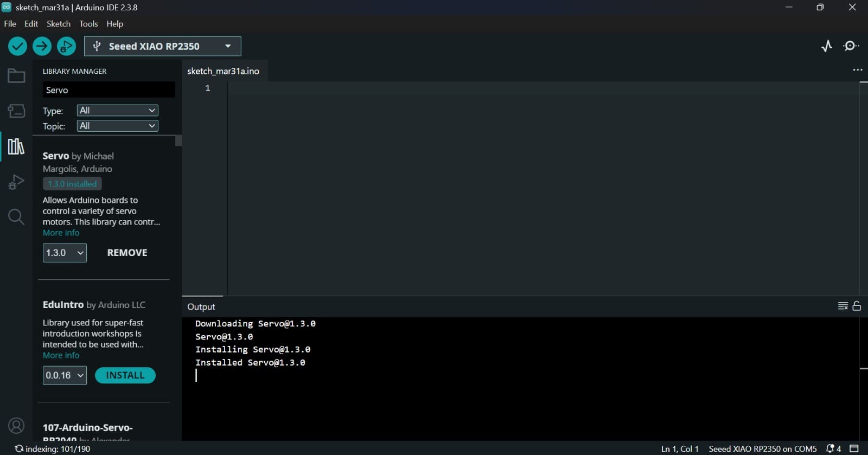
Task: Click the 'Installed Servo@1.3.0' output line
Action: (x=250, y=363)
